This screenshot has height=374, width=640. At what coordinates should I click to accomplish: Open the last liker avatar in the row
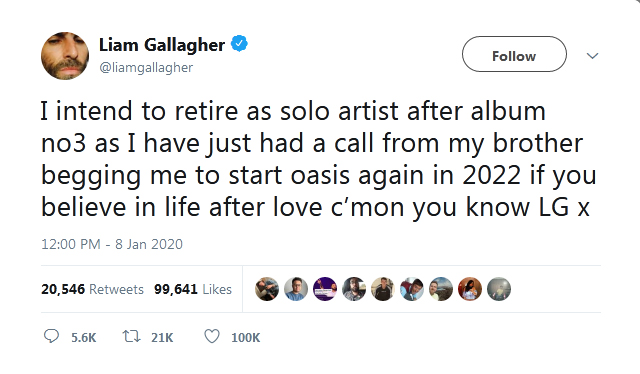(x=499, y=289)
